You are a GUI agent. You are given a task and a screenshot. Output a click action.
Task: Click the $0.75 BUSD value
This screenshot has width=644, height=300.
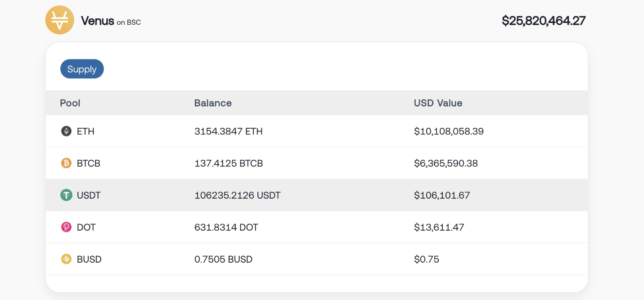(427, 259)
